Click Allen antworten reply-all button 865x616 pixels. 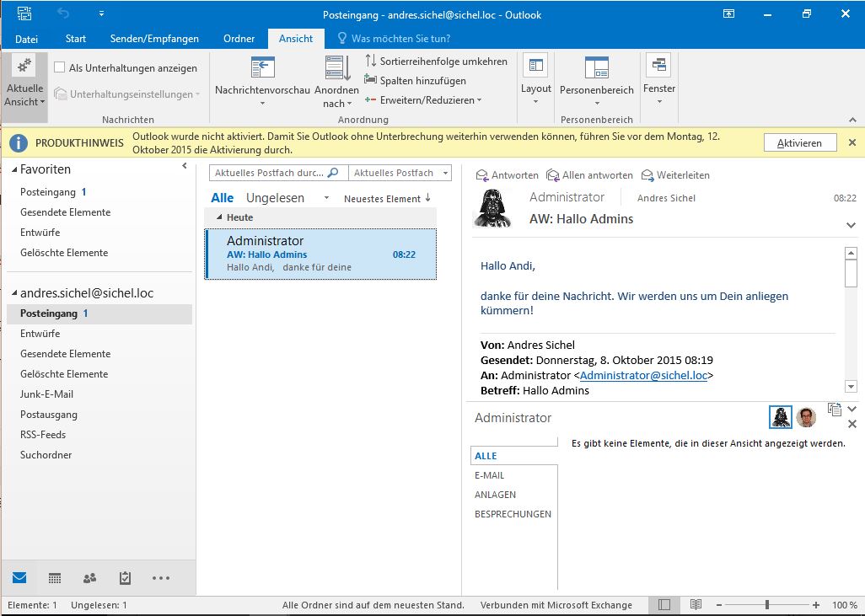click(x=589, y=174)
